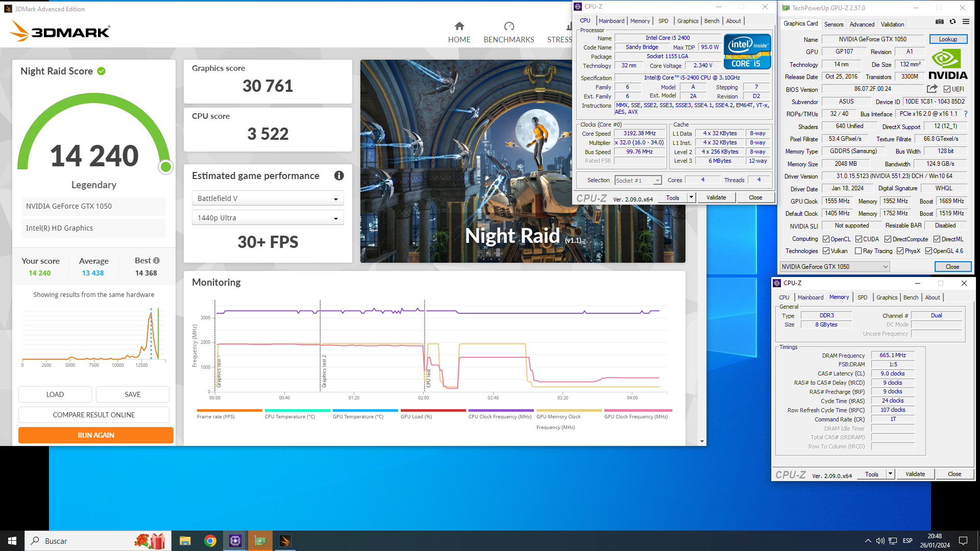Toggle the DirectCompute checkbox
The width and height of the screenshot is (980, 551).
coord(888,239)
